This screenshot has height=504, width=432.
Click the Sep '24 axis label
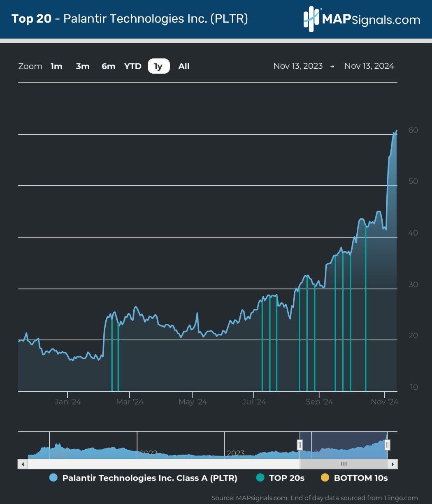tap(319, 402)
